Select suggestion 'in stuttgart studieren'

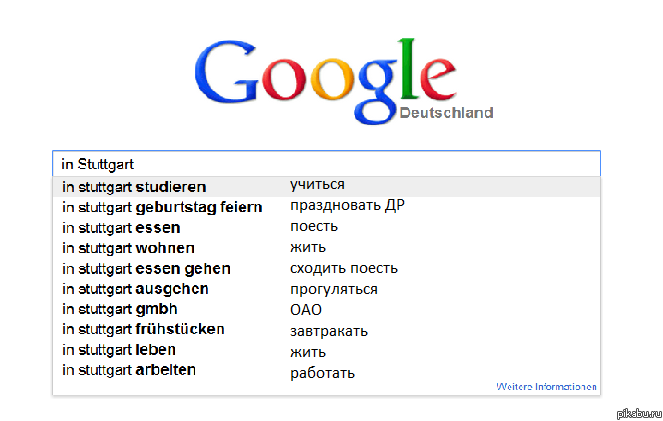[134, 187]
